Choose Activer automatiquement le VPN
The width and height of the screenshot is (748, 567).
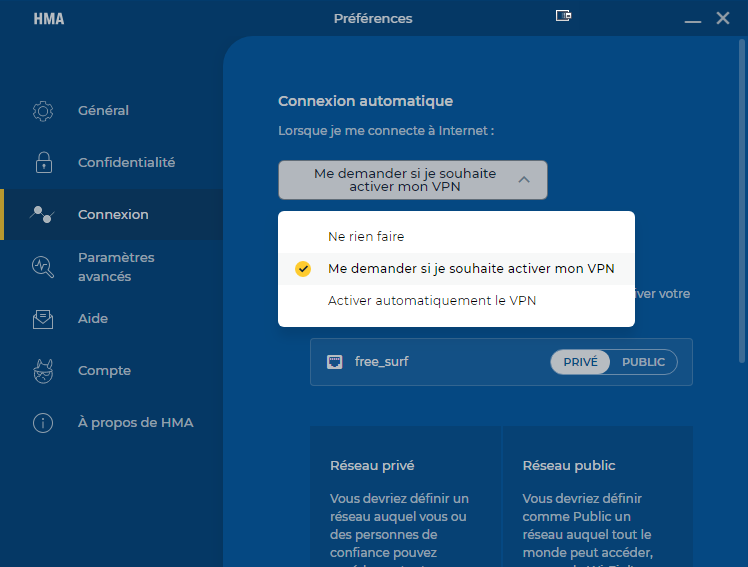(456, 301)
